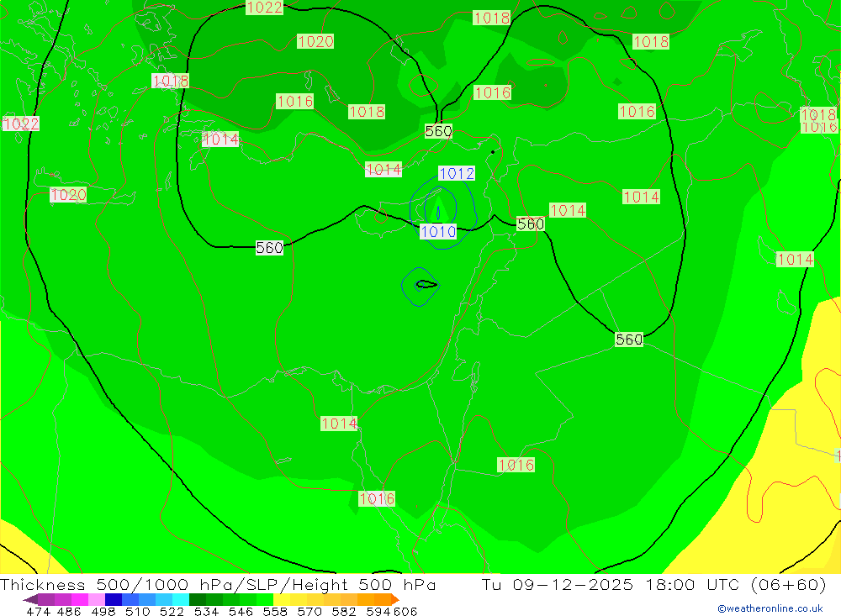Click the 582 value under the legend

pyautogui.click(x=343, y=611)
